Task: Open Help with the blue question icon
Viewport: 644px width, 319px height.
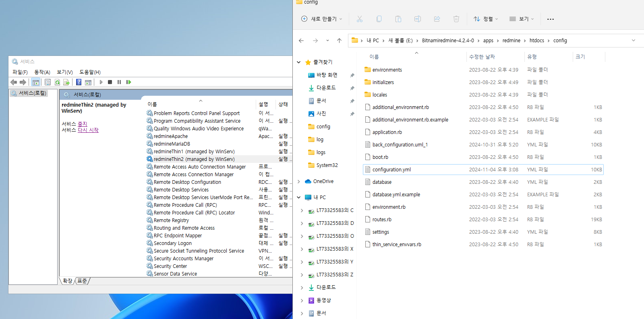Action: (79, 82)
